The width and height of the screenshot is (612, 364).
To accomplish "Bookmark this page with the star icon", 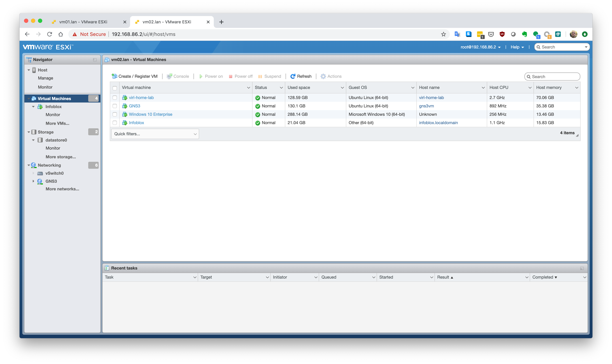I will click(x=443, y=34).
